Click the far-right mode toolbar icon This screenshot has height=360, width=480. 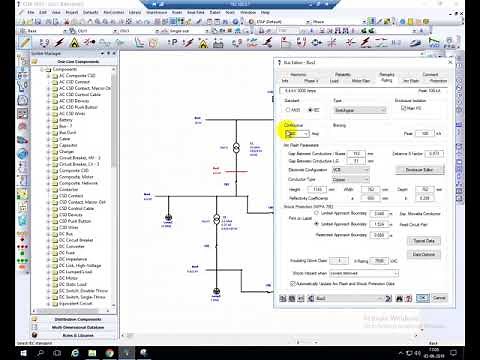coord(449,42)
